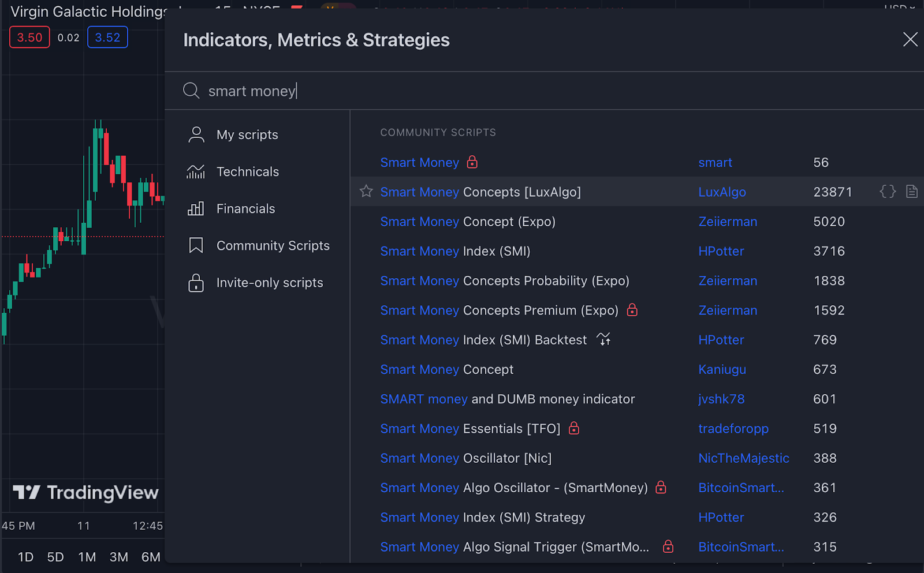Click the strategy icon on Smart Money Index Backtest
The height and width of the screenshot is (573, 924).
603,339
